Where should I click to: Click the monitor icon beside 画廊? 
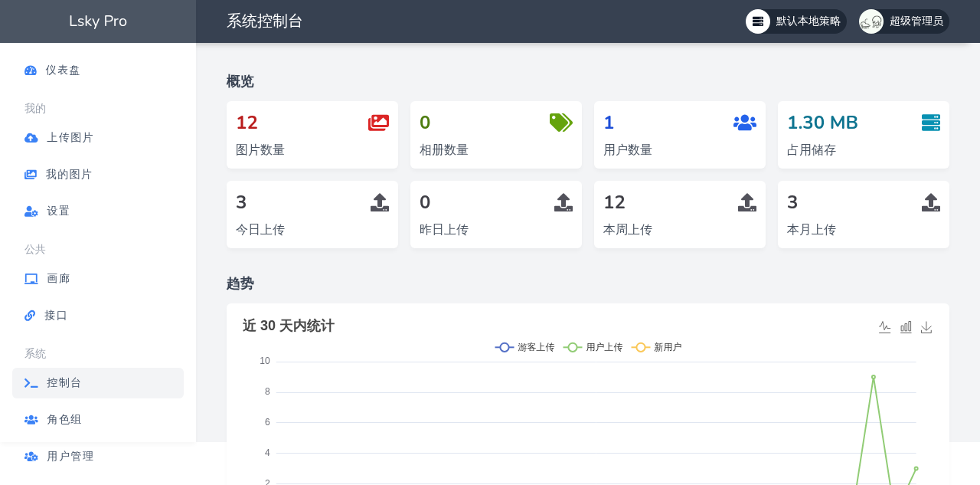pyautogui.click(x=31, y=279)
